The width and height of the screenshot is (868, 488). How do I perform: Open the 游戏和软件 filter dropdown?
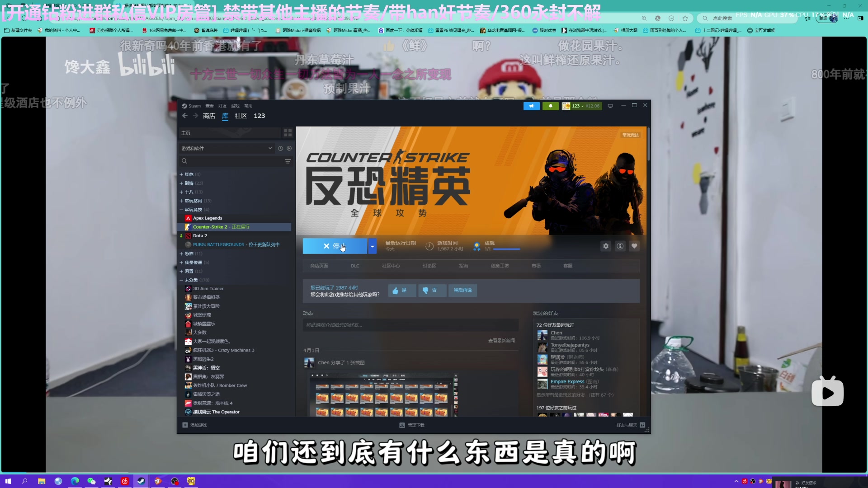[226, 148]
